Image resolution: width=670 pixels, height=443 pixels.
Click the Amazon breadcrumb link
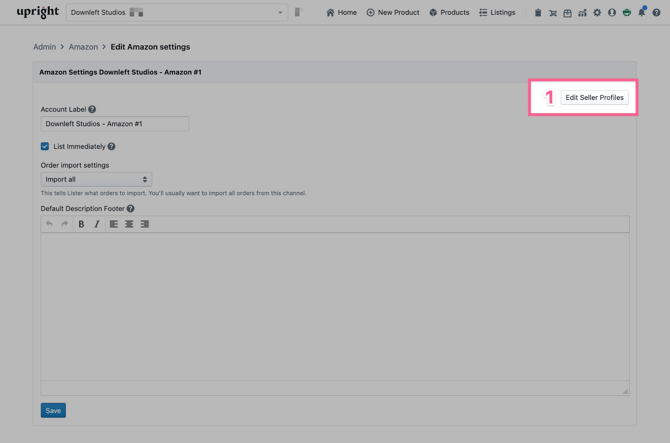pos(83,47)
